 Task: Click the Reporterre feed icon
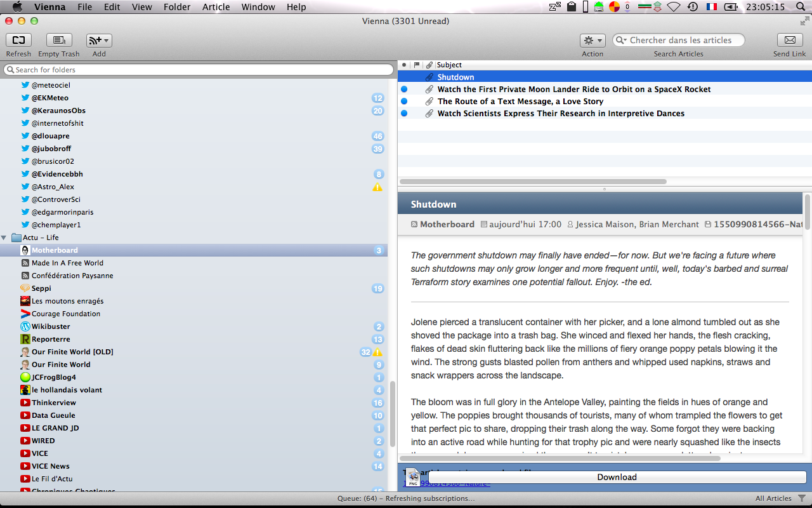(x=25, y=339)
